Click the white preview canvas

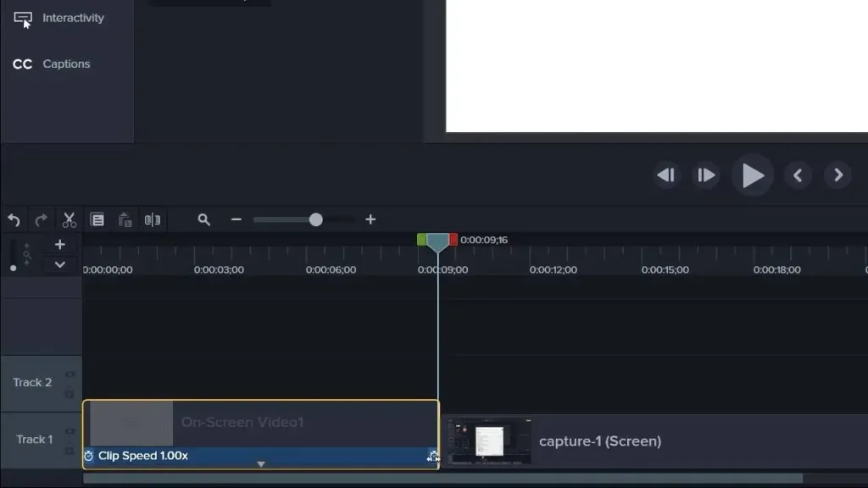(x=657, y=66)
